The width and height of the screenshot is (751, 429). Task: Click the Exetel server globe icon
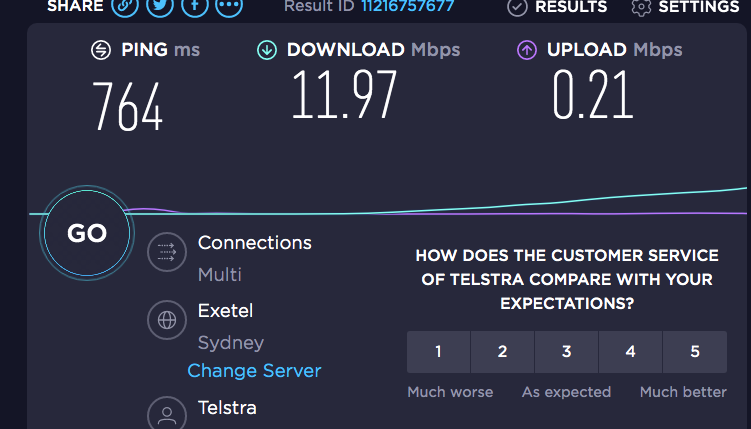point(167,322)
